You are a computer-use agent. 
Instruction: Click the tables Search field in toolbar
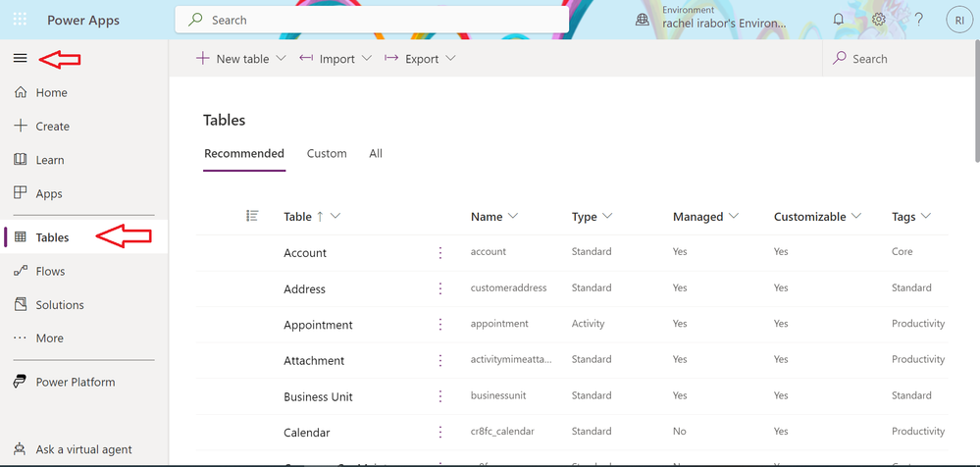point(900,58)
